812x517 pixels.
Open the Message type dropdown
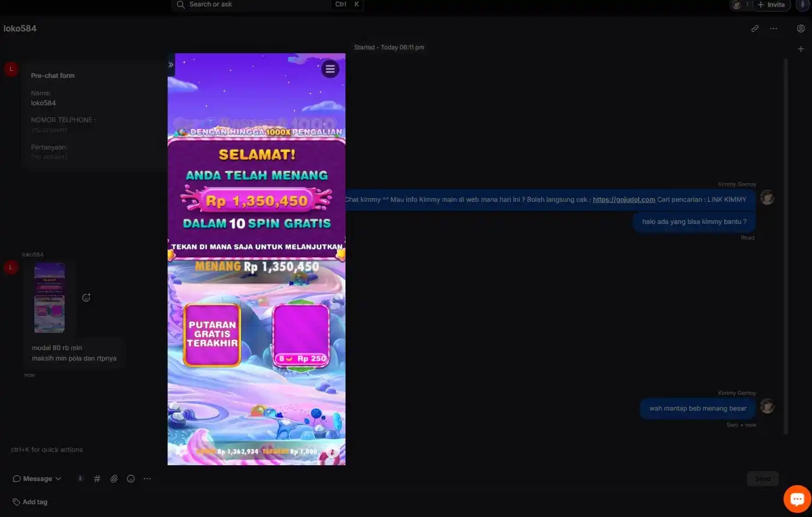[x=37, y=479]
